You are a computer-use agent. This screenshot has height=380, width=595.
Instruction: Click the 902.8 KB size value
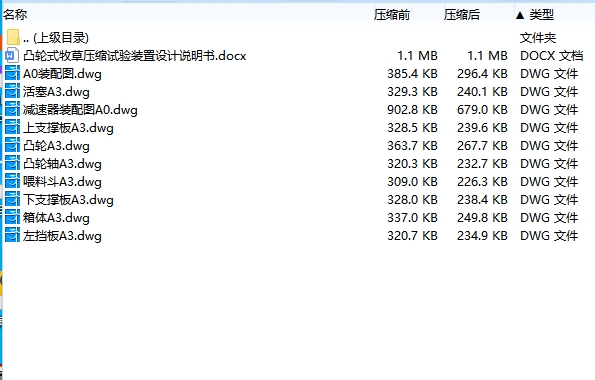[412, 110]
